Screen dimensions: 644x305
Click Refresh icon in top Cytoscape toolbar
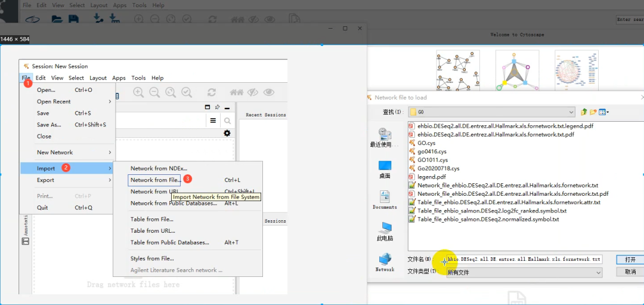[212, 19]
